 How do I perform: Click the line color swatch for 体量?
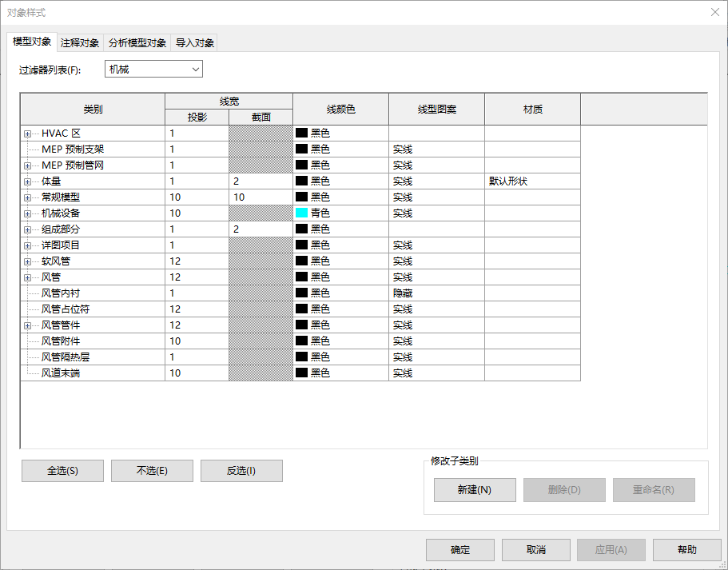click(302, 181)
